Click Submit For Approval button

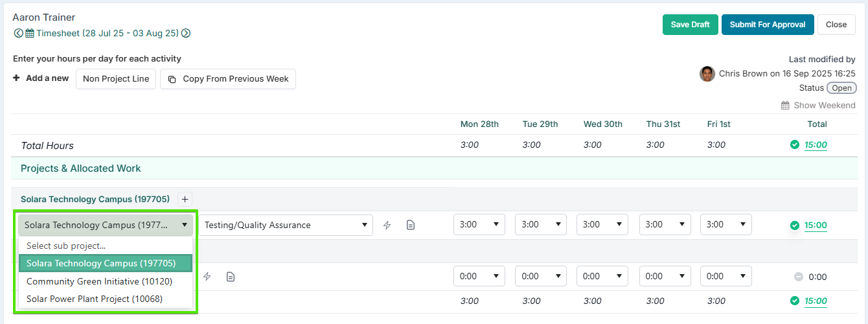click(x=768, y=25)
